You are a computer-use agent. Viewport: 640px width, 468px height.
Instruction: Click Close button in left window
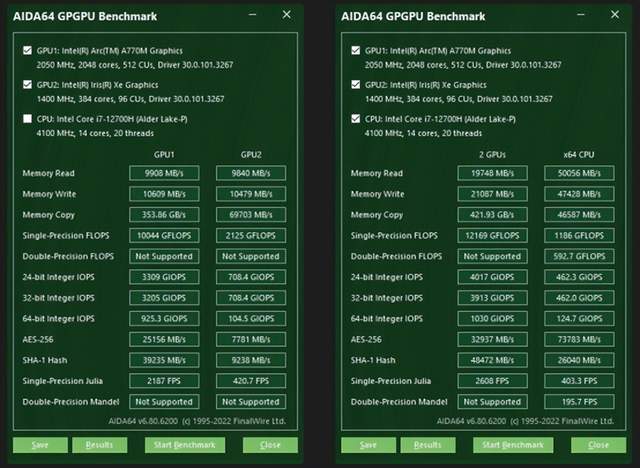click(x=270, y=445)
